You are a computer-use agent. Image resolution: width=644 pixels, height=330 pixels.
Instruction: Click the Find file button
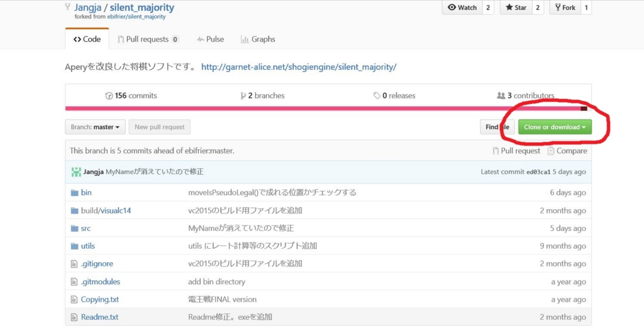tap(497, 127)
